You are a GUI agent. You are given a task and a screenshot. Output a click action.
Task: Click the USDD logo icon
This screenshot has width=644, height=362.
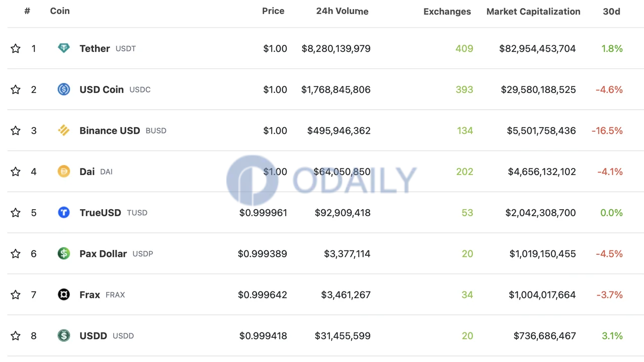(64, 335)
